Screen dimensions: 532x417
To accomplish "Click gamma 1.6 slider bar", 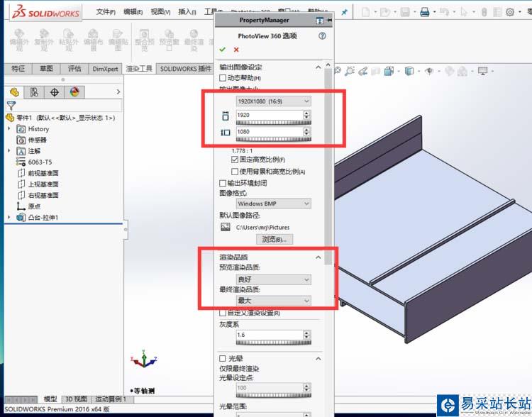I will coord(274,343).
